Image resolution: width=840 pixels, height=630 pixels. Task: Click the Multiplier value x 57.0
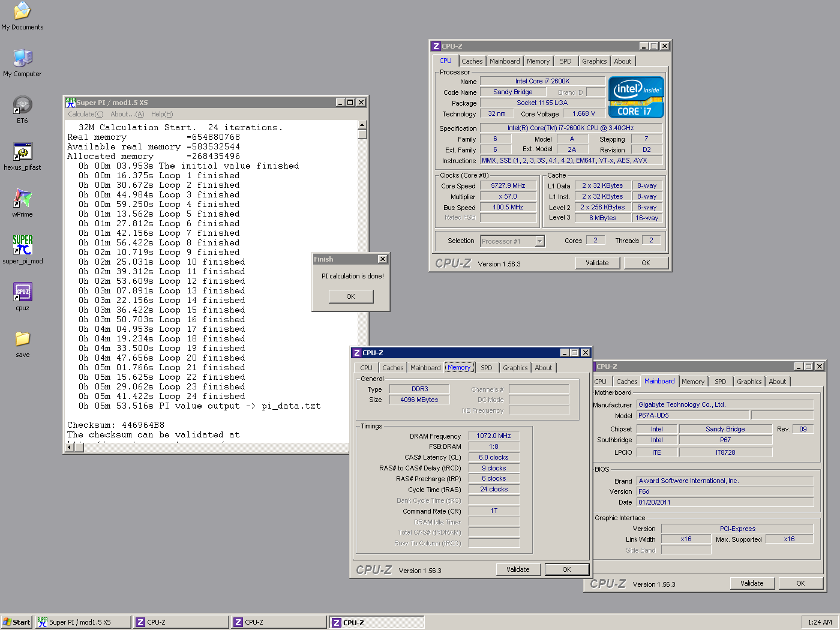(508, 197)
